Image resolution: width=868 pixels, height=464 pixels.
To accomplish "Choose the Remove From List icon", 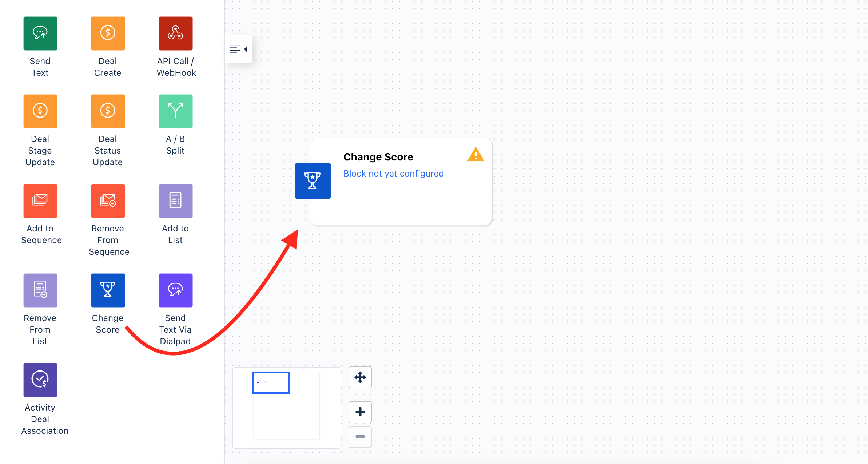I will (40, 290).
